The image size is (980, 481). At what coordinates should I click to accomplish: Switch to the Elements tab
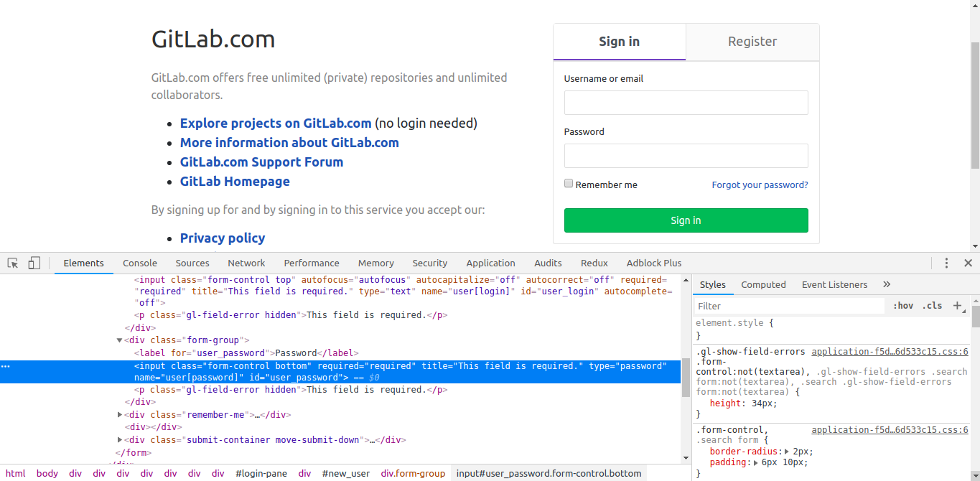point(84,263)
